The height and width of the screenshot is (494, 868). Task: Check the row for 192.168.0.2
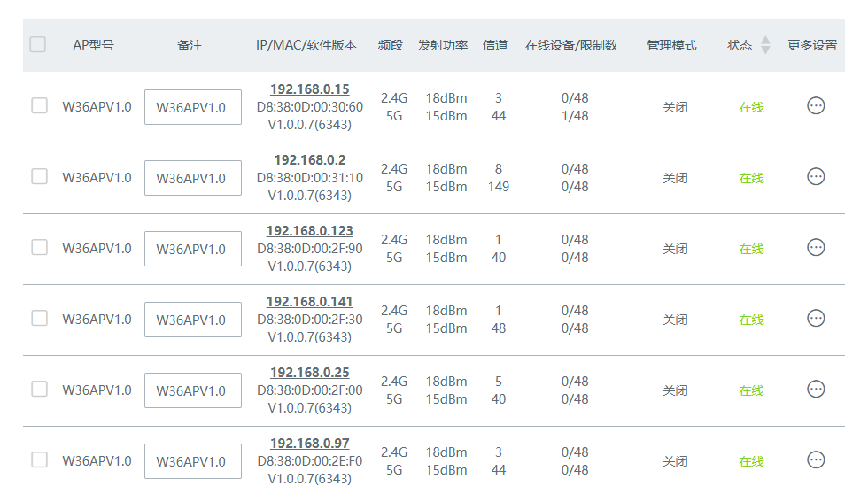(39, 176)
